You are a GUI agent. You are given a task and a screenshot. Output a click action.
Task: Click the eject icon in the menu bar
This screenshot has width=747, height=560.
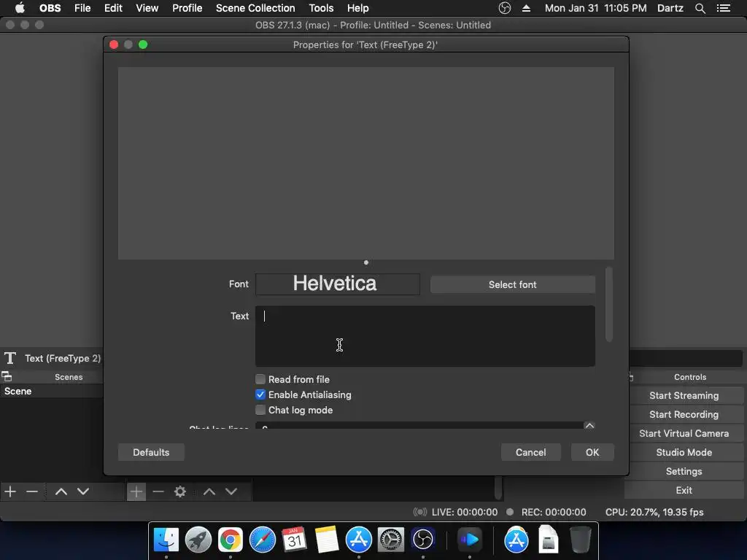526,8
